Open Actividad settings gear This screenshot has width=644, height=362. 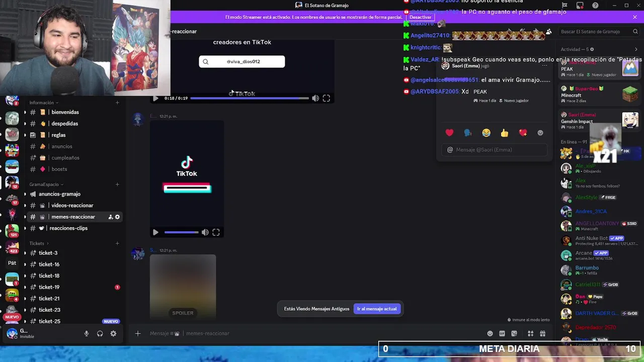(592, 49)
